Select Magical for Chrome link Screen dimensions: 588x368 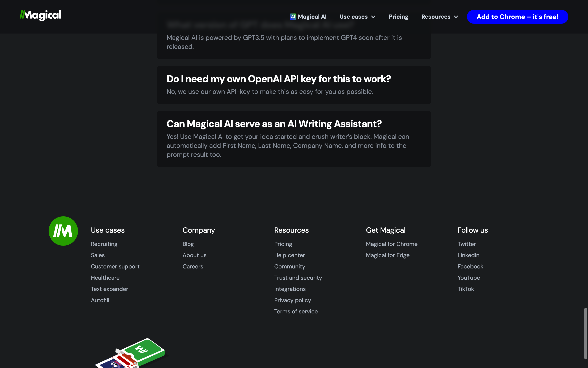click(x=391, y=244)
